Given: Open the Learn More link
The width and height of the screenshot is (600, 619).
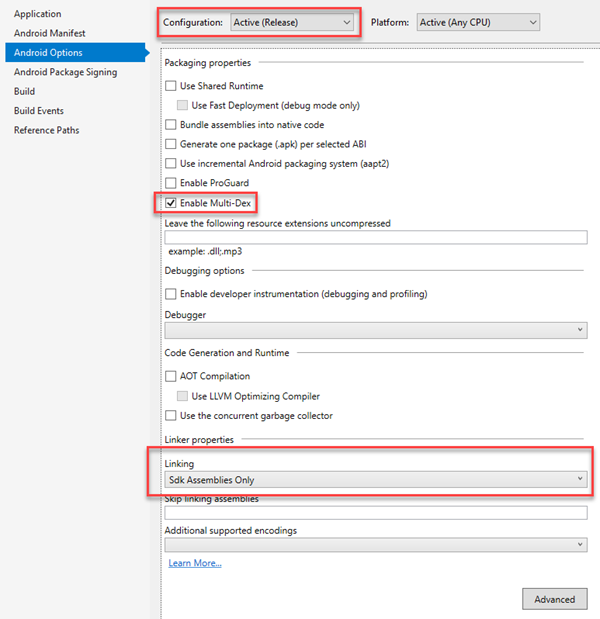Looking at the screenshot, I should (195, 564).
